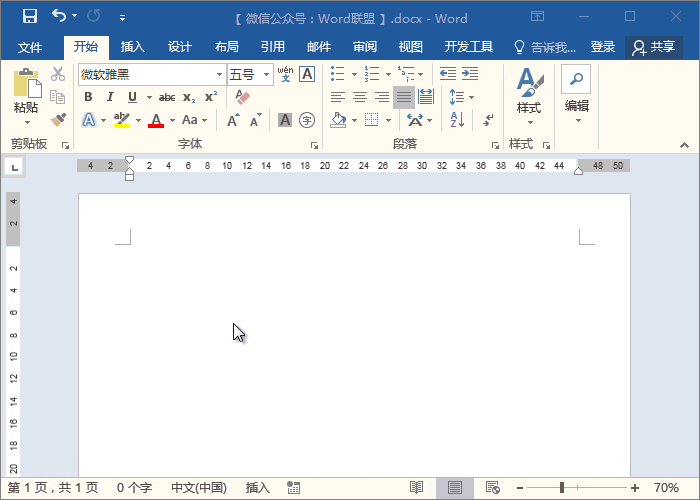Click the 告诉我 search box
This screenshot has height=500, width=700.
tap(545, 47)
